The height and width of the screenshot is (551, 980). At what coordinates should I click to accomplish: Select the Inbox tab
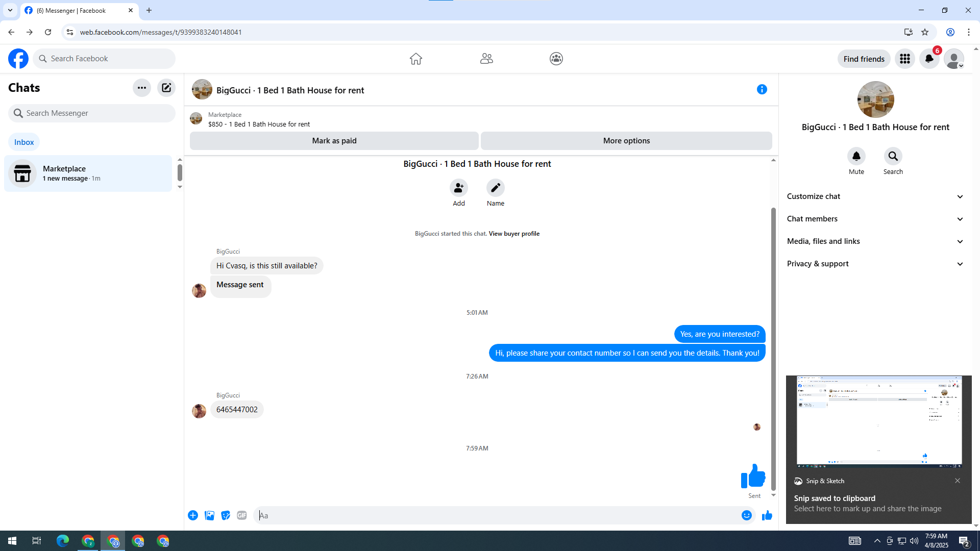point(24,142)
